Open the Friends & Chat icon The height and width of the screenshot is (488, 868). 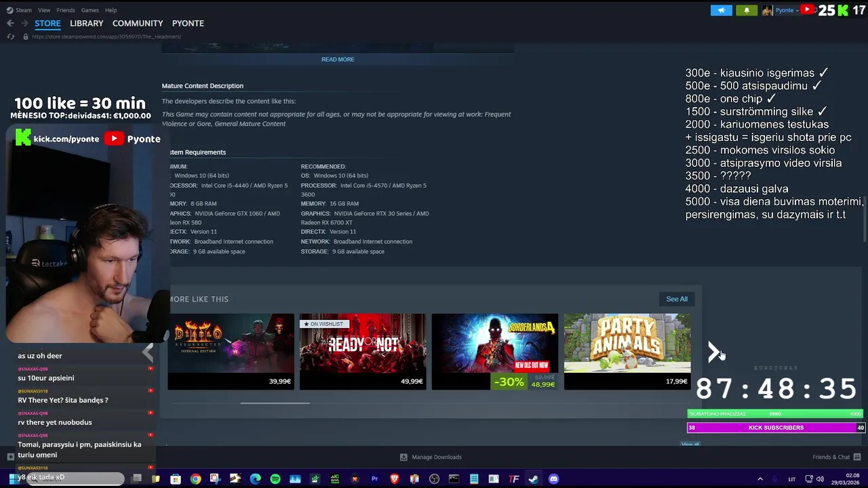tap(857, 457)
